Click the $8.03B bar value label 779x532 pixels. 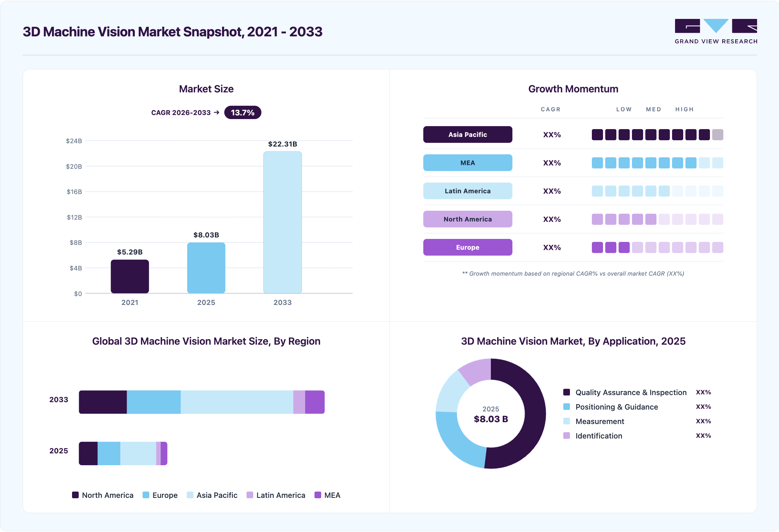point(206,235)
